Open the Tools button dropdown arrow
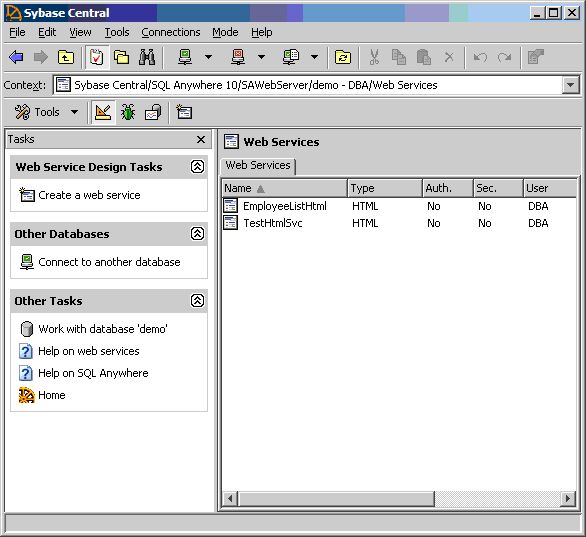Screen dimensions: 586x537 coord(75,112)
